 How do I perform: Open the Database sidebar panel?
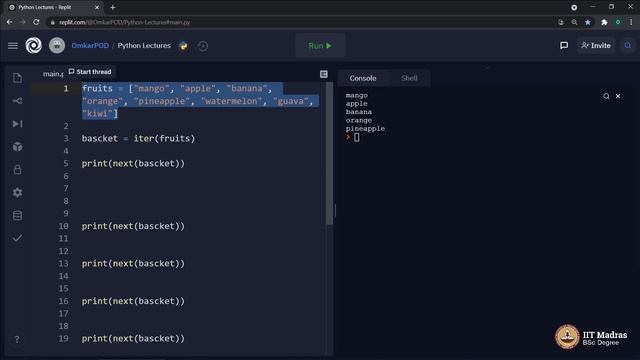17,216
